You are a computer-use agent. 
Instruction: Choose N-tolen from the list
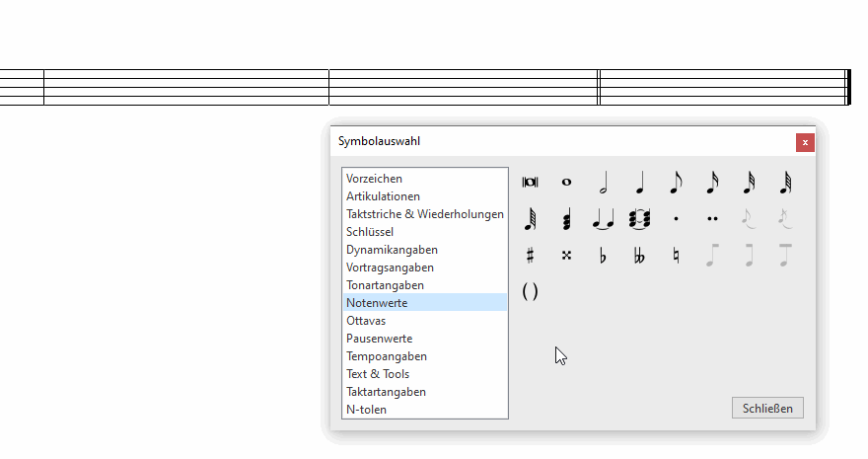coord(366,410)
